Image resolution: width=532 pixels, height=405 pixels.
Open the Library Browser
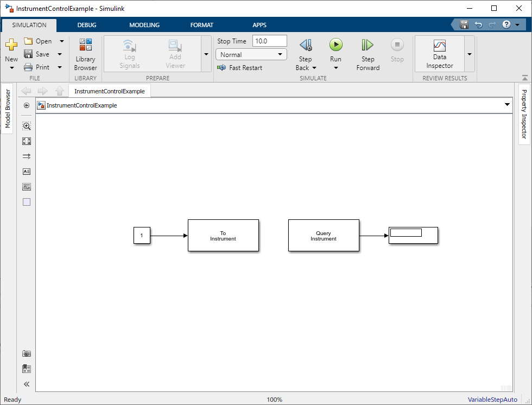tap(86, 55)
